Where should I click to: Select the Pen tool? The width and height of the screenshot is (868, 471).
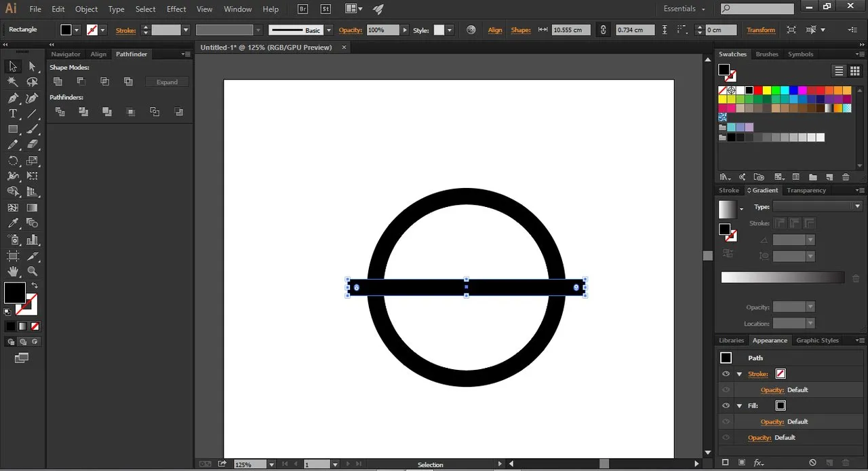tap(13, 98)
